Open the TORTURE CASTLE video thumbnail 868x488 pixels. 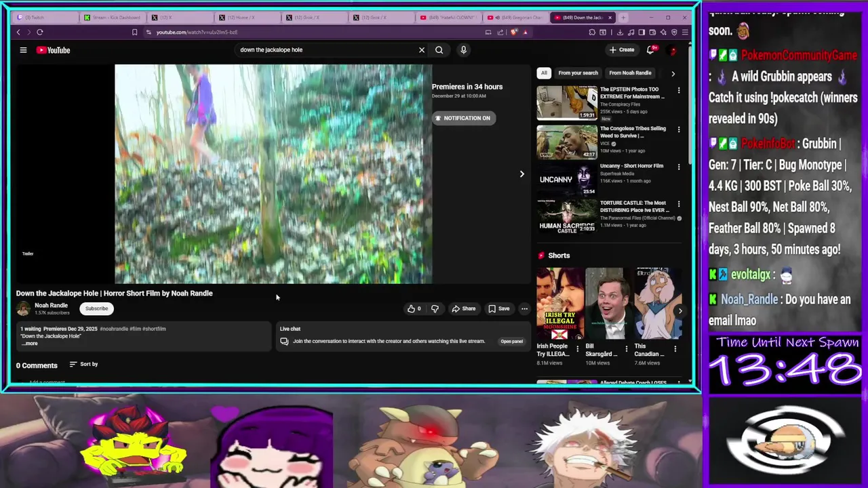[567, 216]
